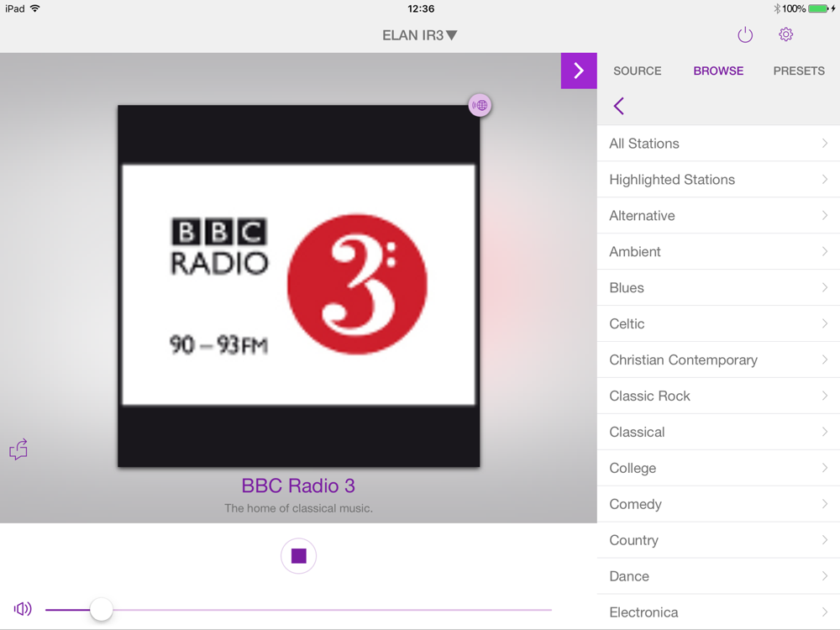Stop playback with the square button
The width and height of the screenshot is (840, 630).
(298, 556)
